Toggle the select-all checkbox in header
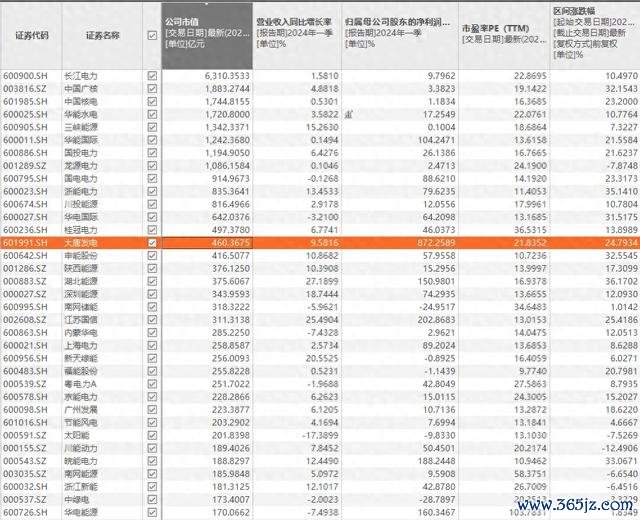Screen dimensions: 640x520 click(152, 36)
